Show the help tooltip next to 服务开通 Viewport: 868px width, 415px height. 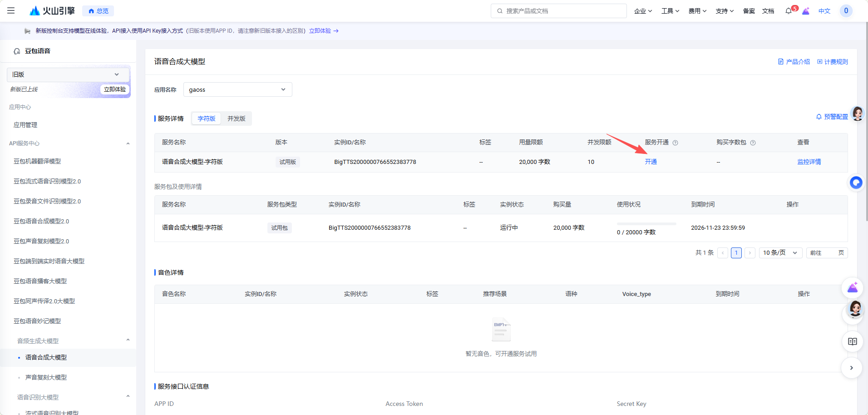pos(675,143)
